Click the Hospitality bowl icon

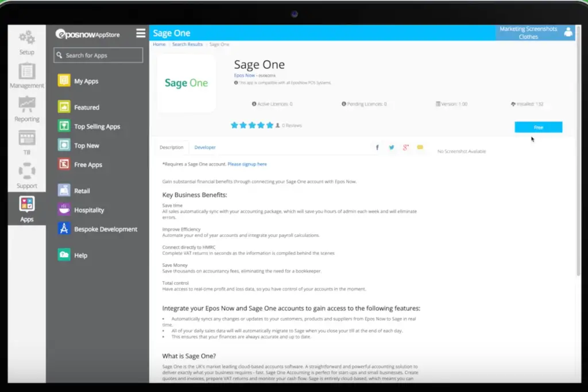click(x=64, y=209)
